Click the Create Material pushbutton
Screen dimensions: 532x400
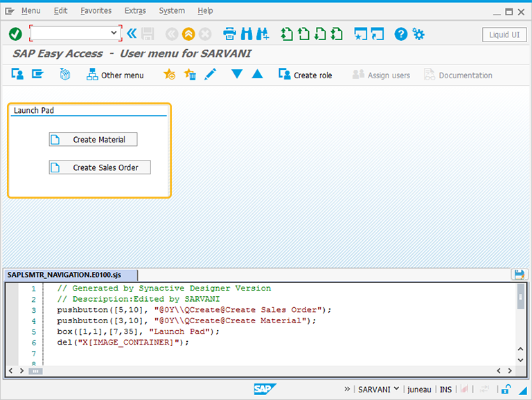94,139
